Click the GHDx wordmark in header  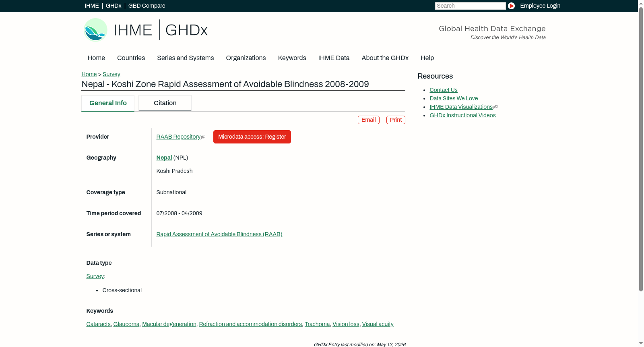[x=186, y=30]
